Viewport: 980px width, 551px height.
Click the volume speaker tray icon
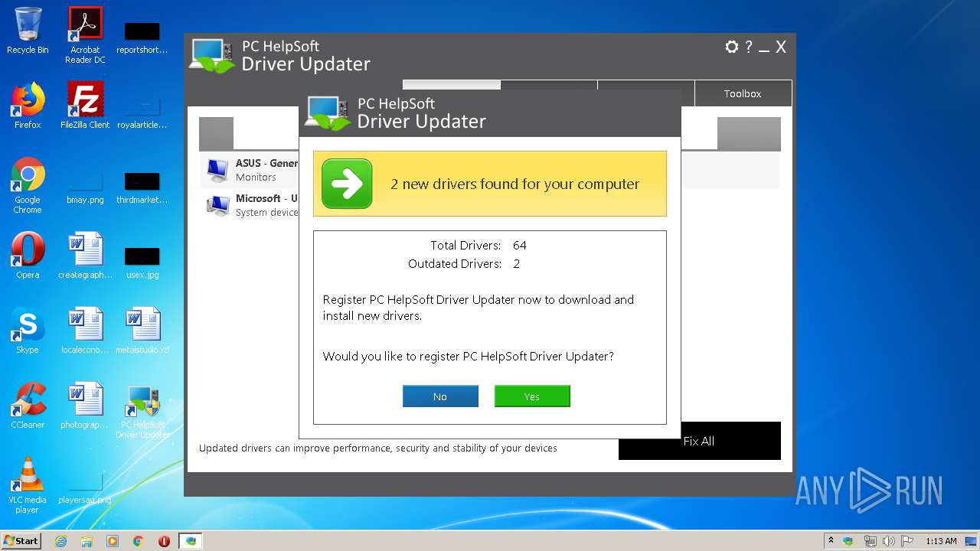click(x=889, y=541)
